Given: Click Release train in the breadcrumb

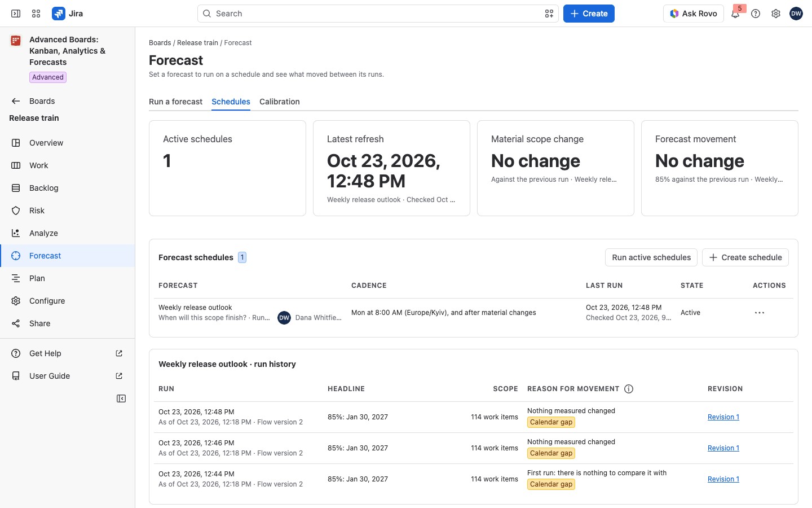Looking at the screenshot, I should click(197, 43).
